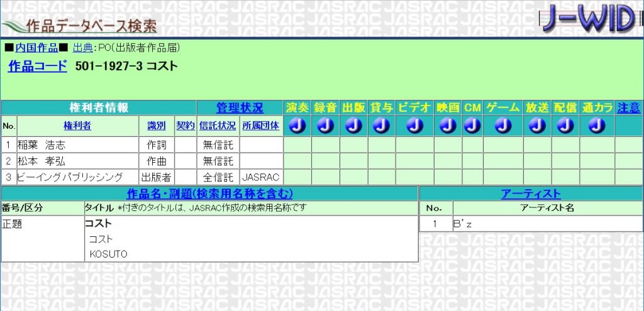Viewport: 644px width, 311px height.
Task: Click the ビデオ column header
Action: [415, 108]
